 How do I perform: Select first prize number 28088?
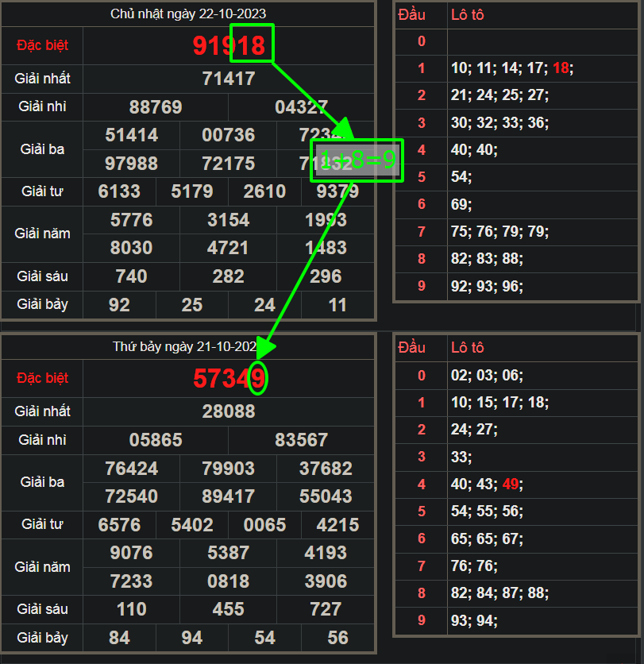pyautogui.click(x=229, y=411)
